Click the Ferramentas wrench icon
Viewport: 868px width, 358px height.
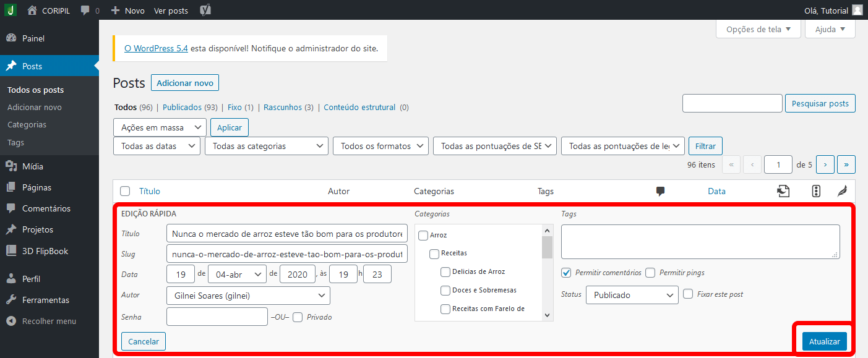11,300
